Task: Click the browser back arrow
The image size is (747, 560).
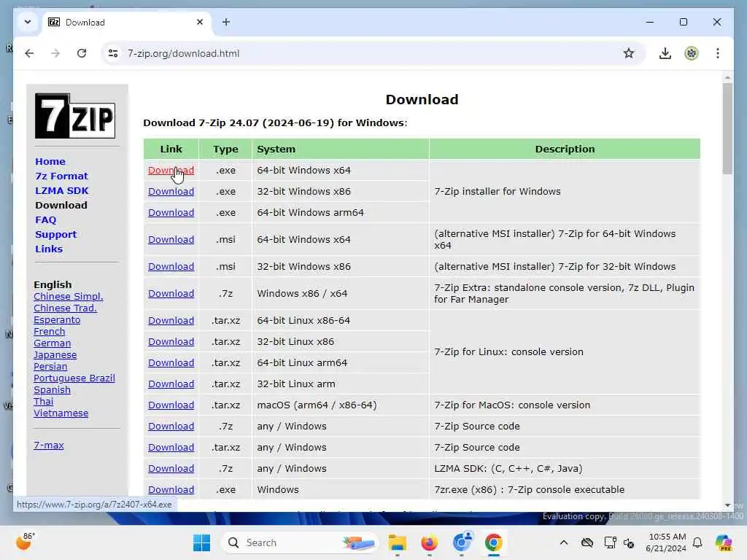Action: (29, 53)
